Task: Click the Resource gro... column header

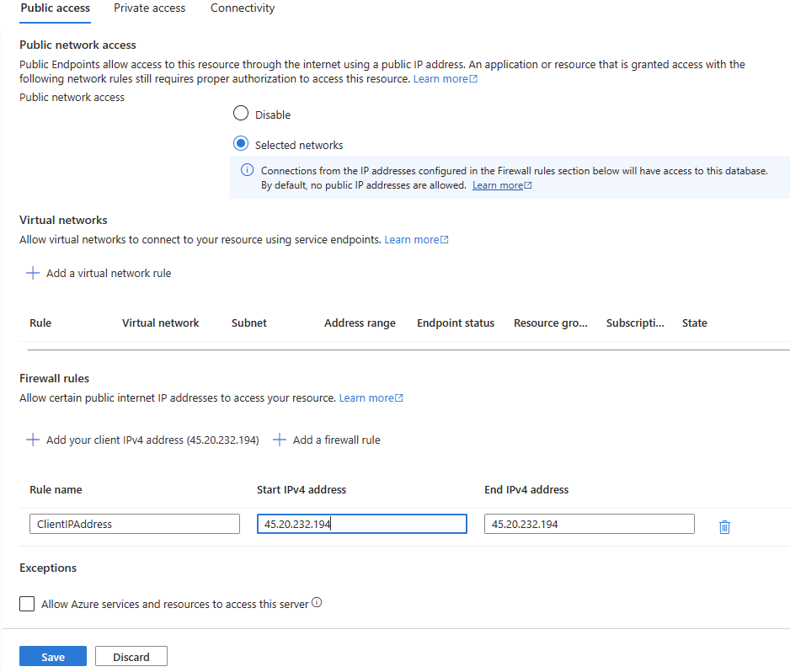Action: [x=551, y=323]
